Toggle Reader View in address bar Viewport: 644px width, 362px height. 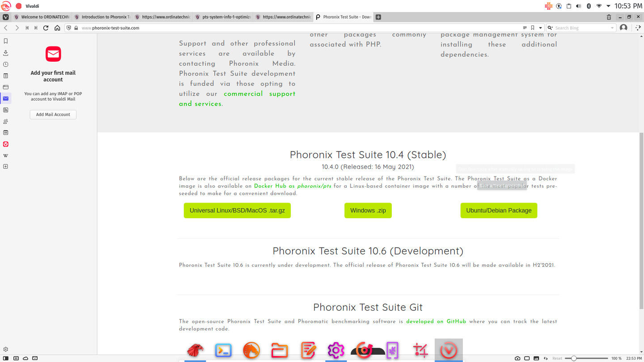525,28
